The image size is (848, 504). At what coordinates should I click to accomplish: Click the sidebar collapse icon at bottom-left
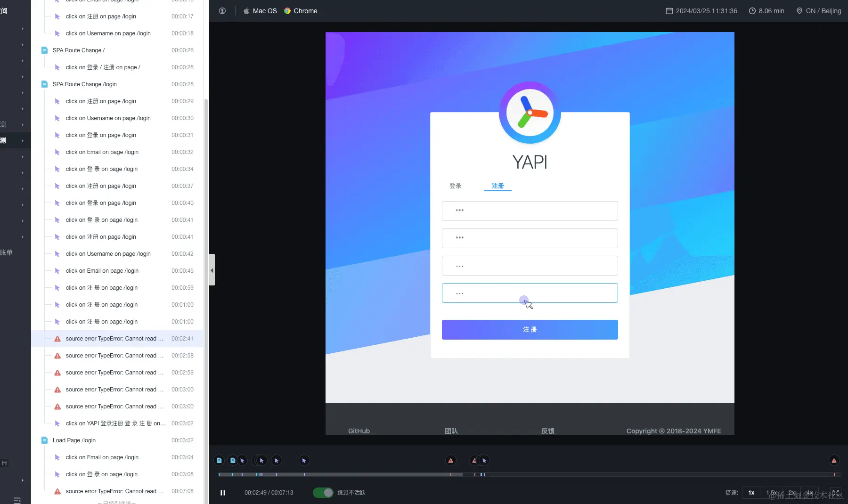(17, 500)
